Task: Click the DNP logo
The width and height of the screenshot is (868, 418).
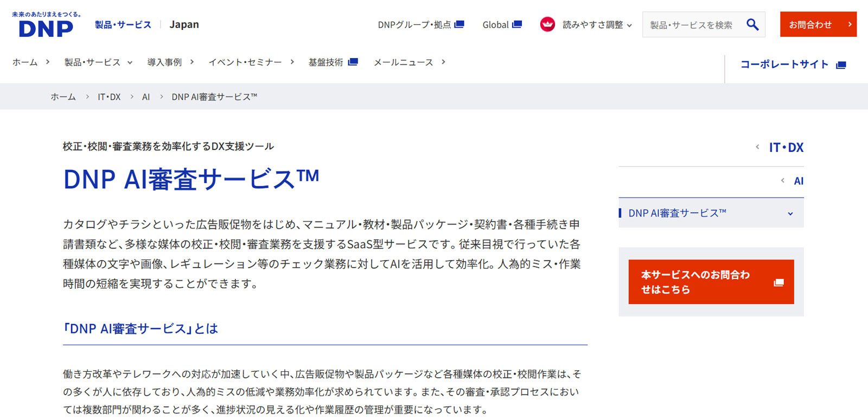Action: 46,24
